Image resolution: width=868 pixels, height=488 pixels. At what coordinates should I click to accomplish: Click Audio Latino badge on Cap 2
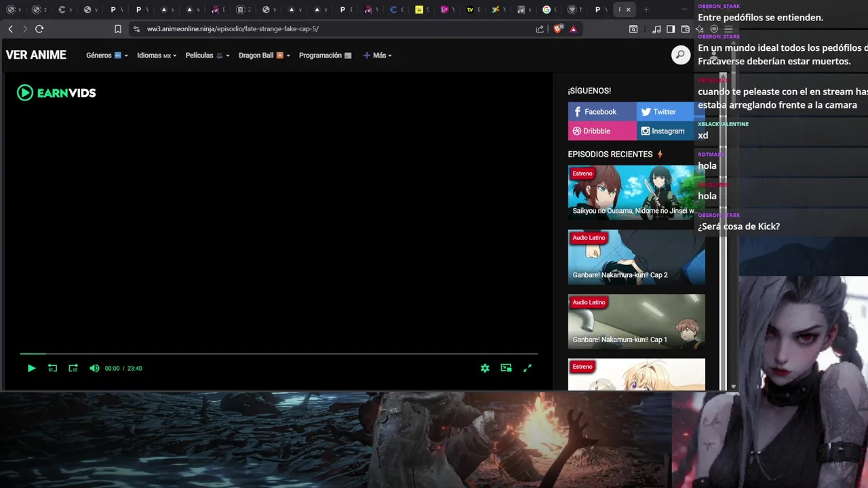(589, 238)
